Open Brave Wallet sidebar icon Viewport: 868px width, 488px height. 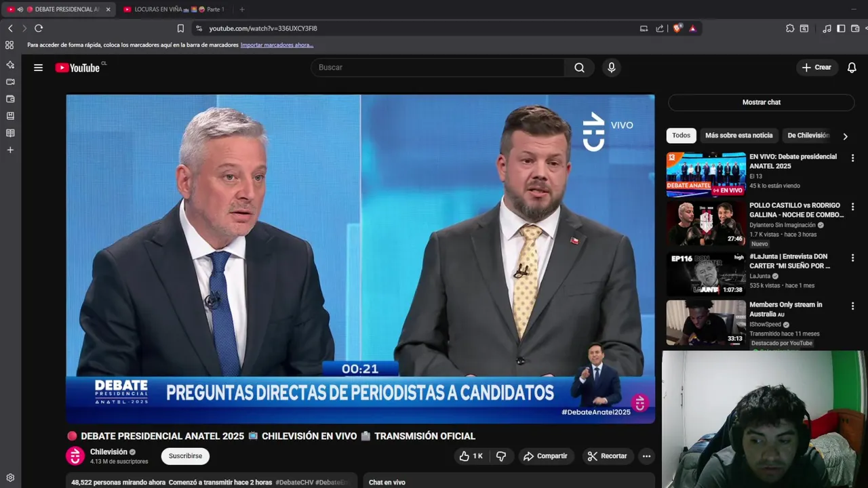pyautogui.click(x=10, y=99)
